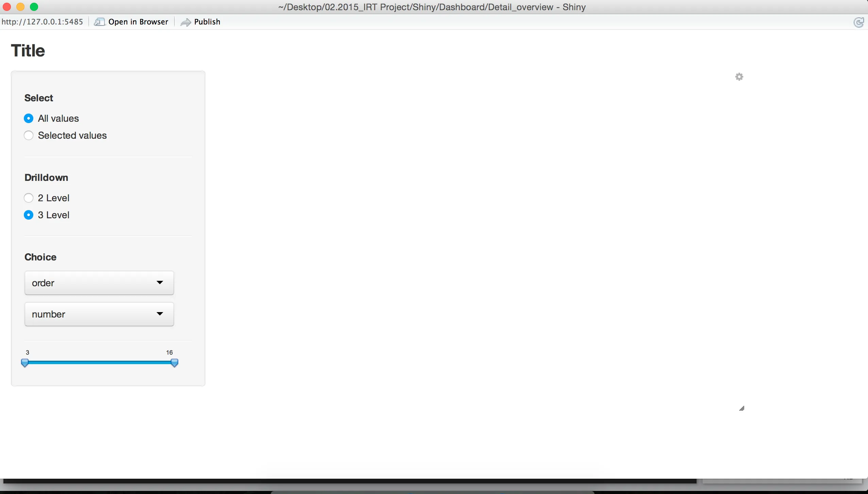The width and height of the screenshot is (868, 494).
Task: Click the reload/refresh Shiny icon
Action: [x=859, y=22]
